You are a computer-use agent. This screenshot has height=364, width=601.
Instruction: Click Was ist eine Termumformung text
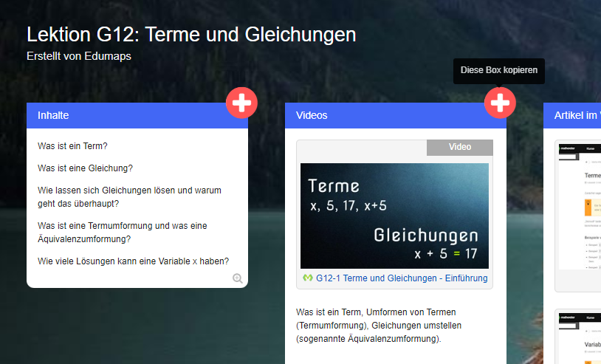(123, 232)
